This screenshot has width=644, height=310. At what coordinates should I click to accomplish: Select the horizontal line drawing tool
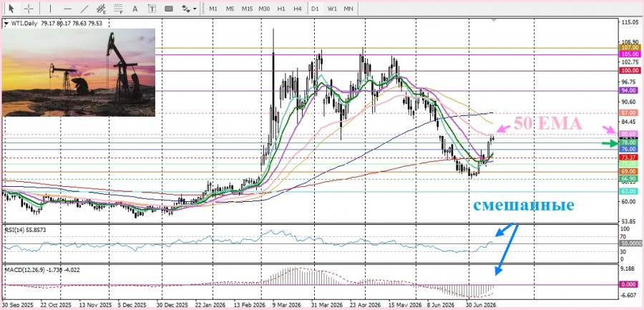pyautogui.click(x=68, y=8)
